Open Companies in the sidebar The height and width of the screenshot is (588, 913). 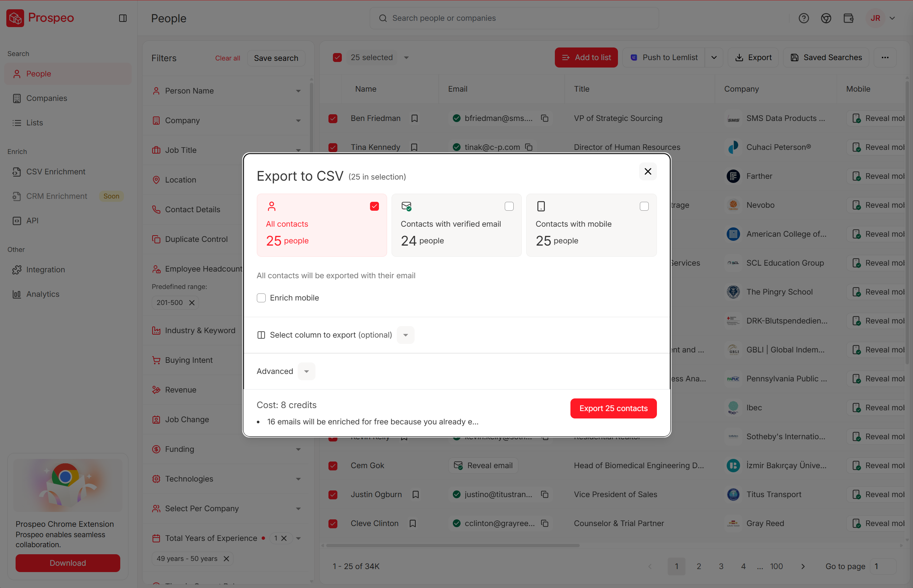coord(47,98)
